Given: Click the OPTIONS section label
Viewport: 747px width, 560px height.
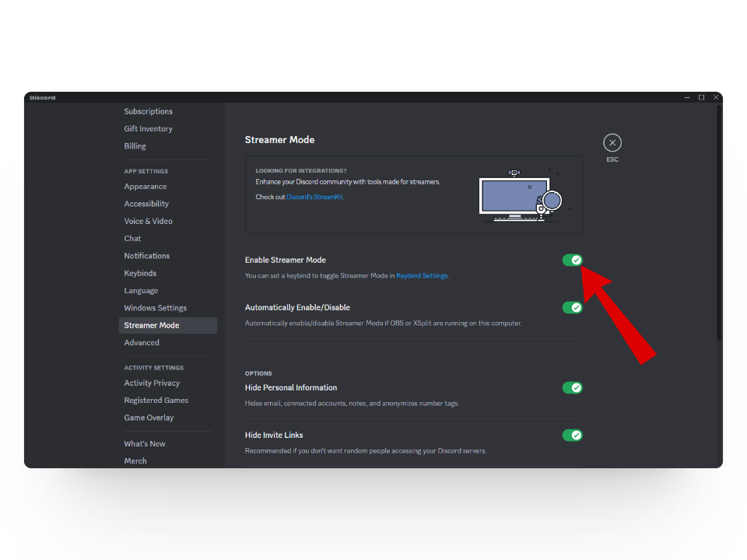Looking at the screenshot, I should coord(258,373).
